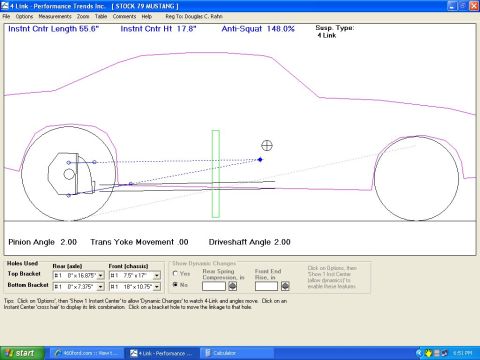Open the Zoom menu
The width and height of the screenshot is (480, 360).
click(x=83, y=16)
